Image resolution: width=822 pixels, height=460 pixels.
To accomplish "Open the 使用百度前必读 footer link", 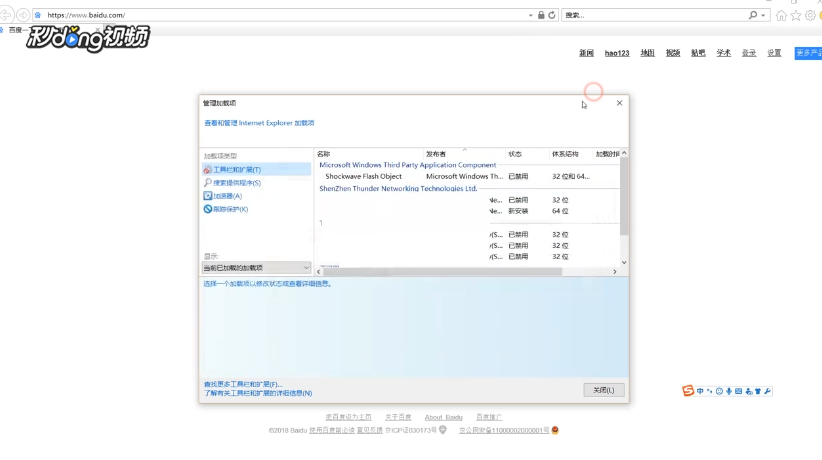I will tap(332, 430).
